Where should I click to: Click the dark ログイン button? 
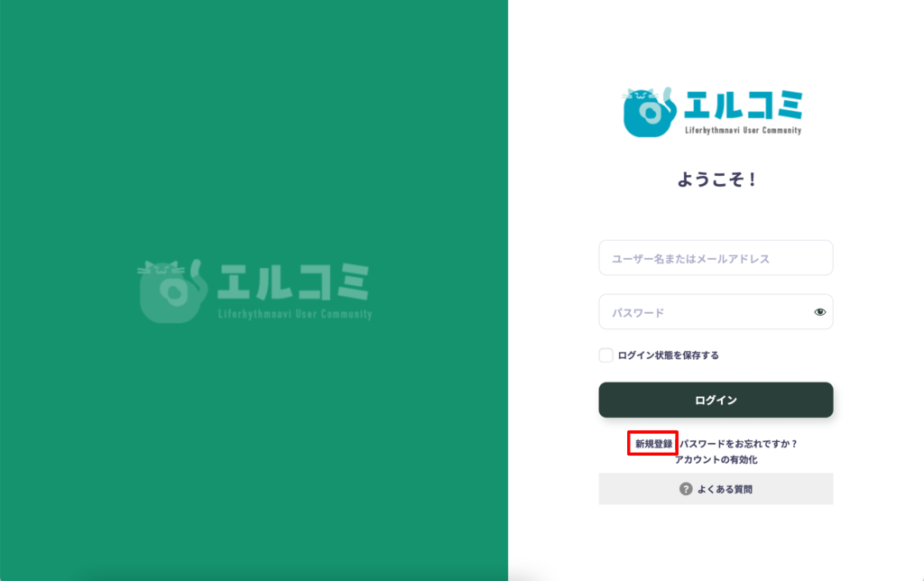pyautogui.click(x=716, y=400)
